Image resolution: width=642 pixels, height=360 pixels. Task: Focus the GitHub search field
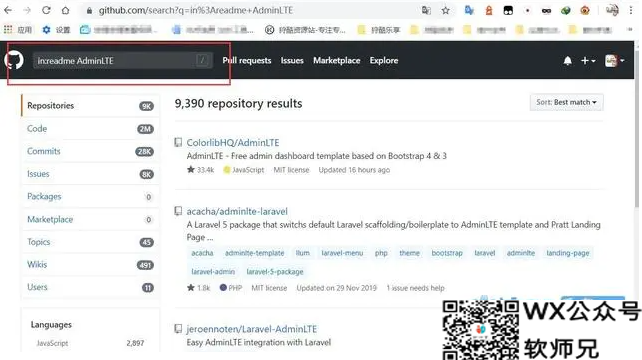(122, 61)
